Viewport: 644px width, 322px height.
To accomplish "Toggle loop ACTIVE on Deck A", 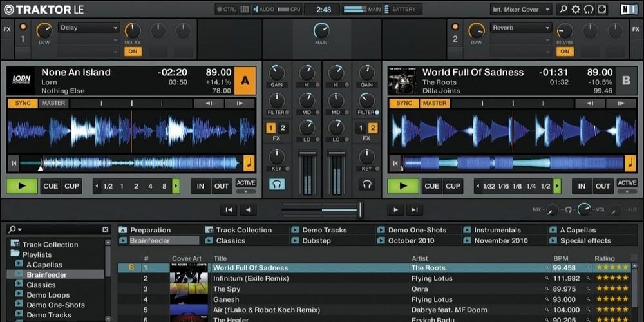I will (245, 183).
